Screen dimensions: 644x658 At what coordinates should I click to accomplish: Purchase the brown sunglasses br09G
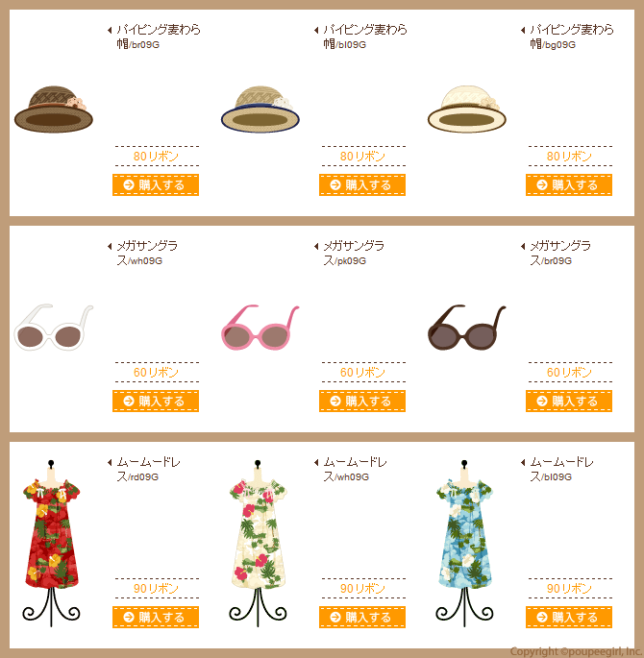pos(569,401)
